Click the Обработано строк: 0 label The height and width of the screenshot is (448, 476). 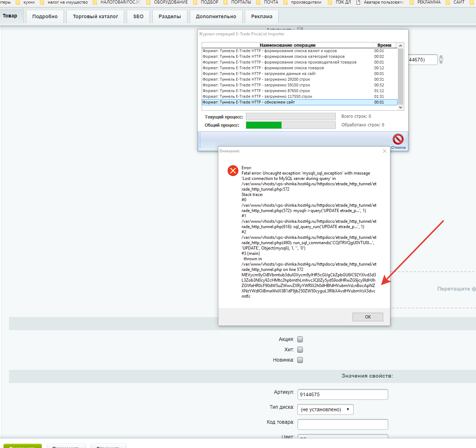(363, 125)
